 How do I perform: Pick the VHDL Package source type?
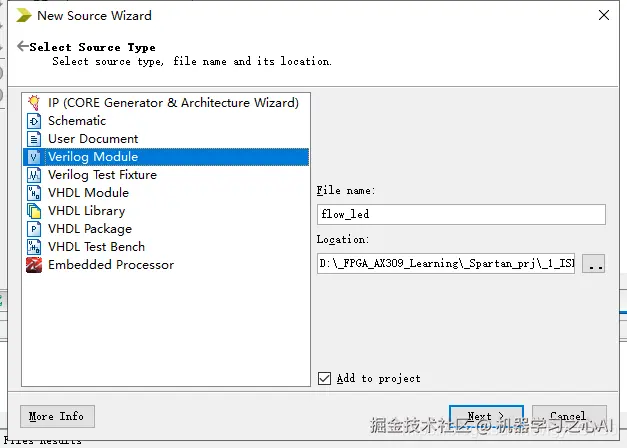click(166, 229)
